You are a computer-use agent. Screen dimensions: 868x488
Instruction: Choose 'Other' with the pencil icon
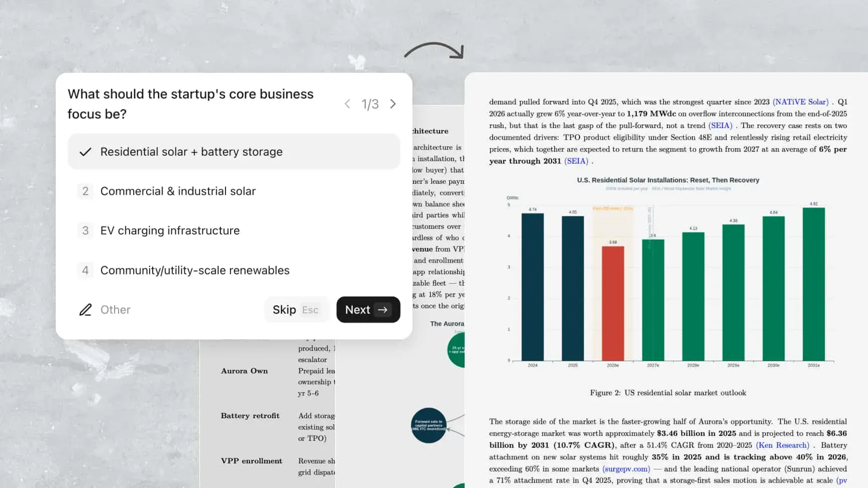[x=105, y=310]
